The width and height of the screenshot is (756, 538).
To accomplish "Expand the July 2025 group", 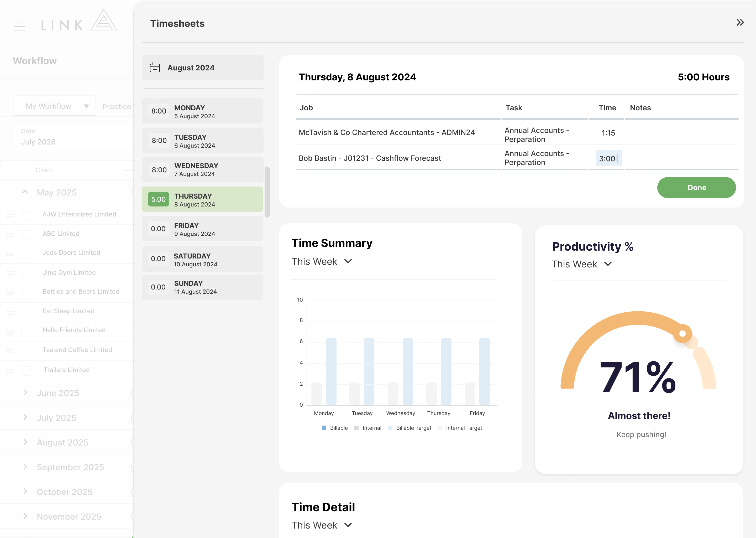I will click(x=25, y=417).
